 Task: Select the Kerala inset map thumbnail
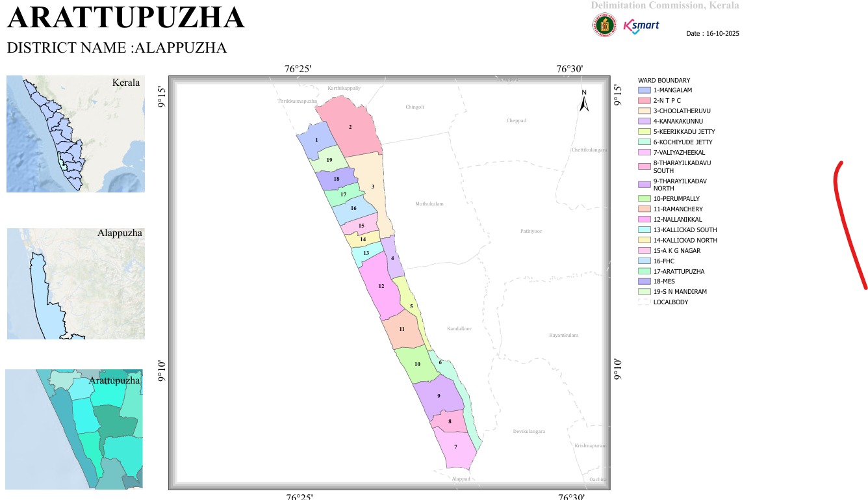[75, 134]
